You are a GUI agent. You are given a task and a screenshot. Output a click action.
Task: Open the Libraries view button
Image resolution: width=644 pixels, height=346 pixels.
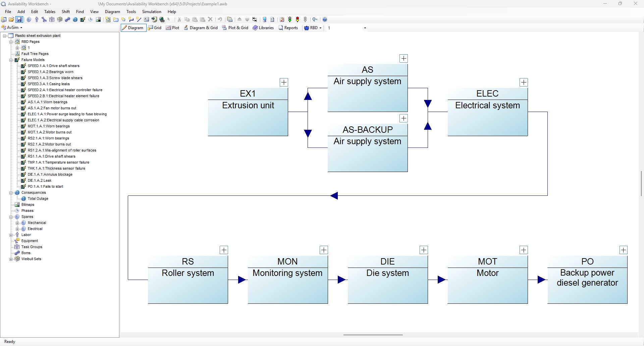click(x=263, y=28)
